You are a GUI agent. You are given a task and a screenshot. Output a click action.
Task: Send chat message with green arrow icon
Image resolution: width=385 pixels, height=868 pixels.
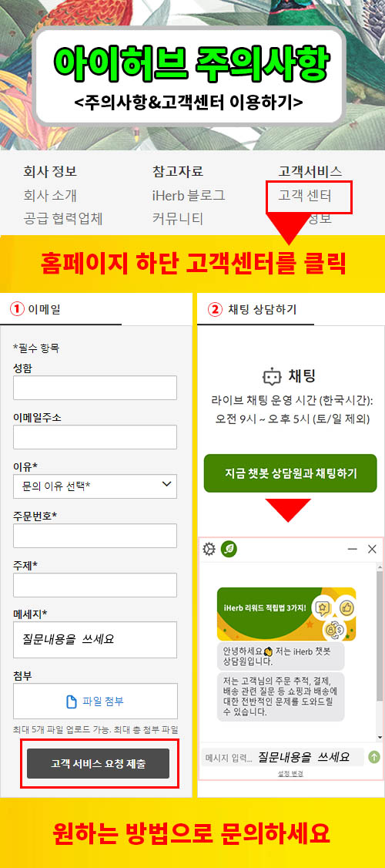coord(374,757)
